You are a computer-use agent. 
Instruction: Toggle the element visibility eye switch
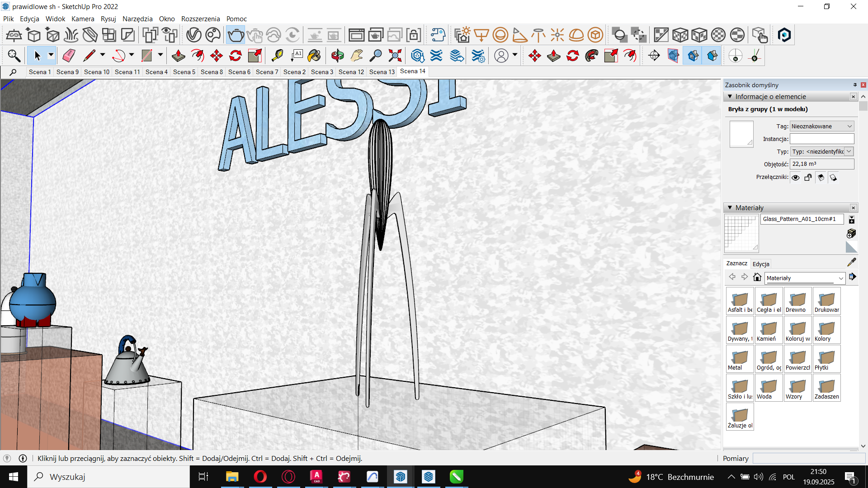(x=796, y=178)
